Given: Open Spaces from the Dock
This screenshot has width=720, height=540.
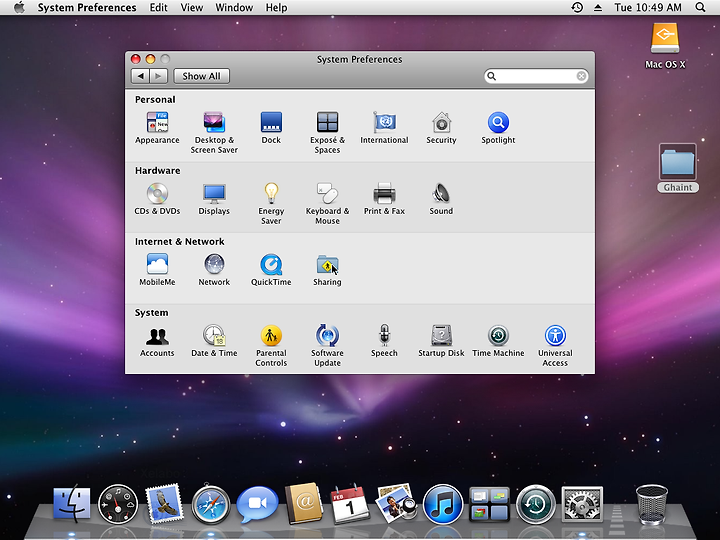Looking at the screenshot, I should (489, 504).
